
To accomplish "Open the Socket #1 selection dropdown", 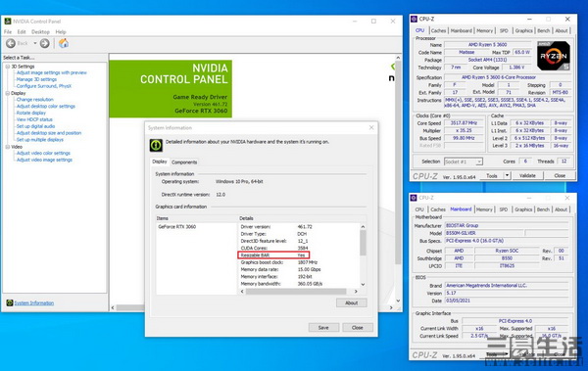I will 464,162.
